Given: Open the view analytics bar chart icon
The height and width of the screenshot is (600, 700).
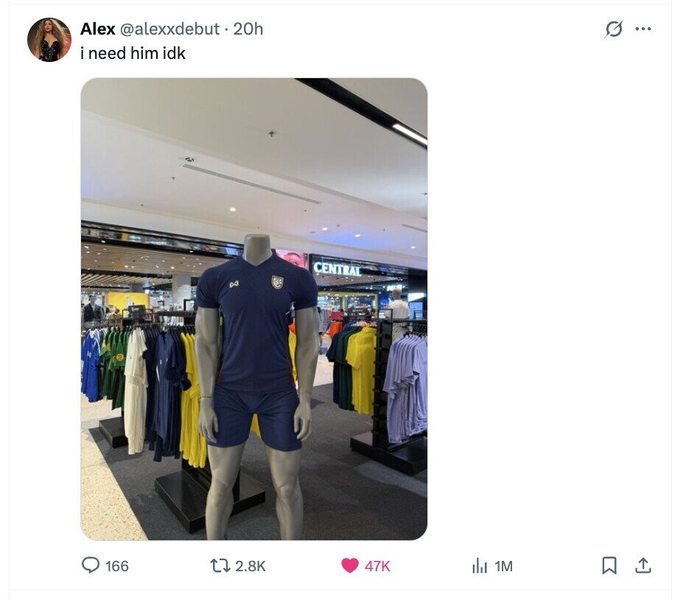Looking at the screenshot, I should pyautogui.click(x=480, y=565).
